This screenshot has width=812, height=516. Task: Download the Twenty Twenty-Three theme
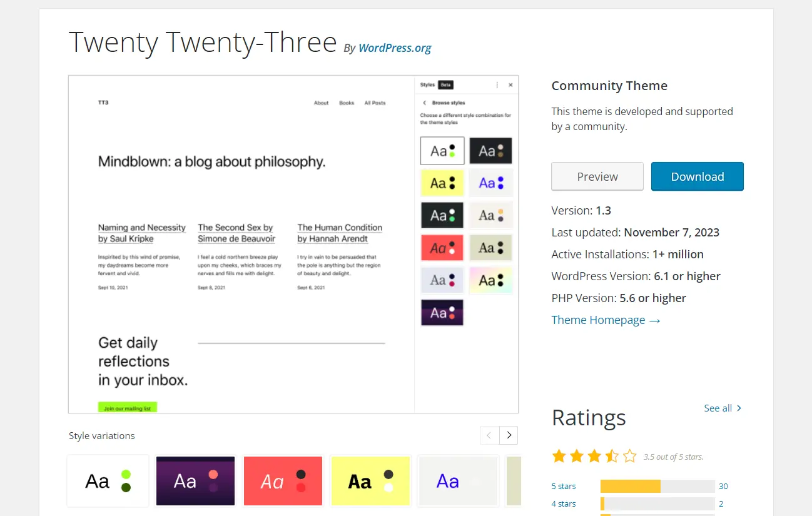(x=697, y=176)
